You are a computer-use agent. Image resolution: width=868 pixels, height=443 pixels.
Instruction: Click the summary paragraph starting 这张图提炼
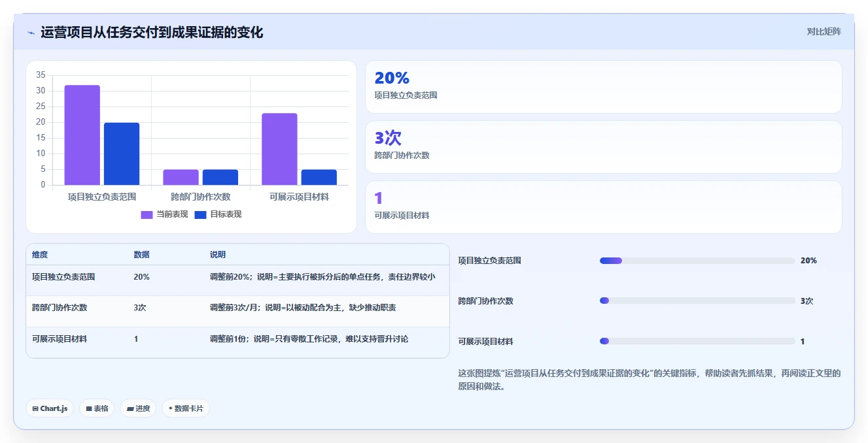650,380
